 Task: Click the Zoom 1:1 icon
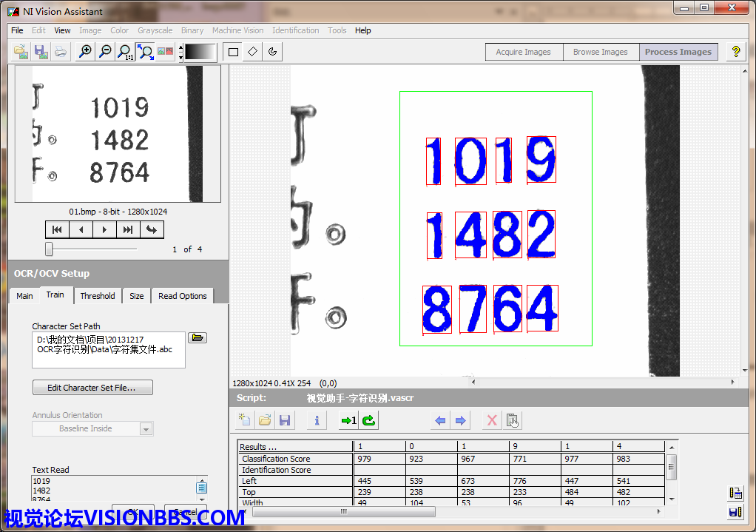pyautogui.click(x=126, y=52)
